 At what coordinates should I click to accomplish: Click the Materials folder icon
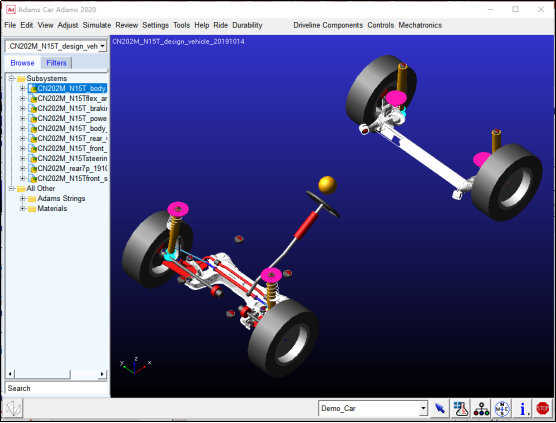[32, 208]
